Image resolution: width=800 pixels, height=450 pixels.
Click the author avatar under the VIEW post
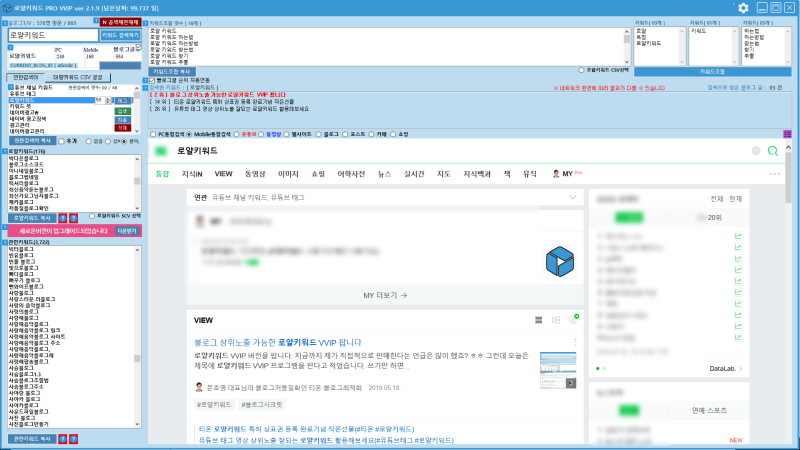tap(199, 387)
